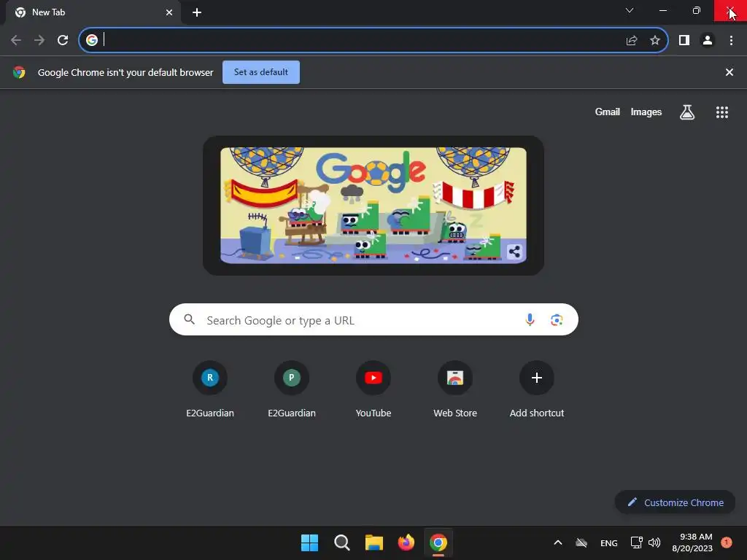Click the Google icon in address bar
The width and height of the screenshot is (747, 560).
[92, 40]
